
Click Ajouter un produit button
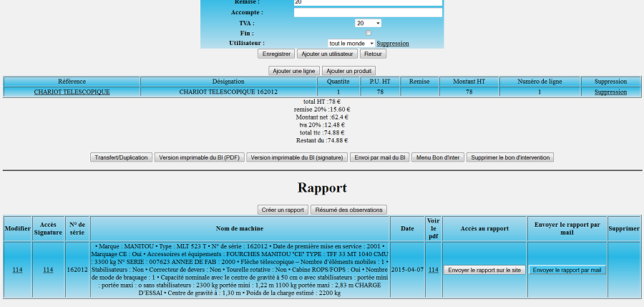click(x=348, y=71)
